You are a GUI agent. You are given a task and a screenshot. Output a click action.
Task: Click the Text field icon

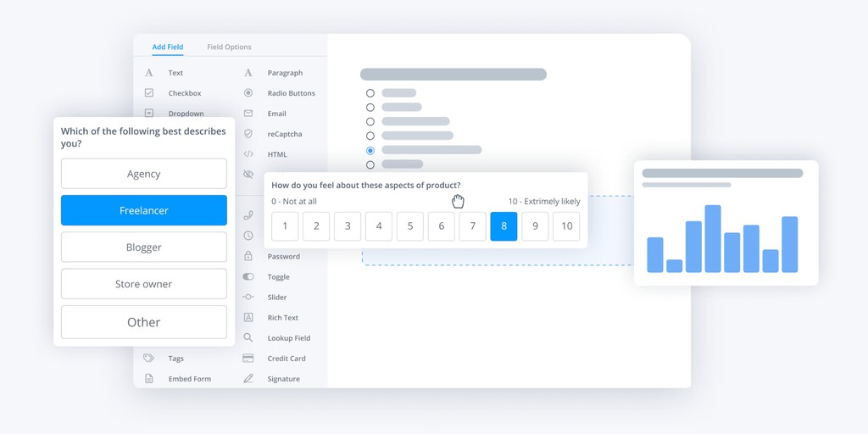coord(149,73)
